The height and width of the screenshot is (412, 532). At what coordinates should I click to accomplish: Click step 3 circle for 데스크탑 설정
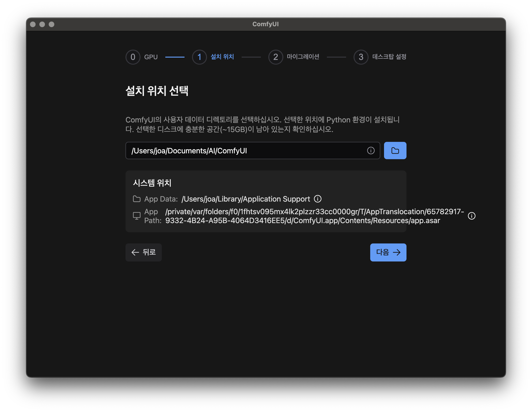click(361, 57)
